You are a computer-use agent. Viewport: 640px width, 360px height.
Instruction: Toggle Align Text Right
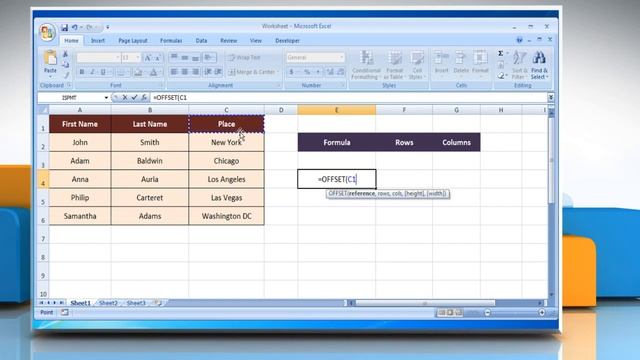[196, 72]
